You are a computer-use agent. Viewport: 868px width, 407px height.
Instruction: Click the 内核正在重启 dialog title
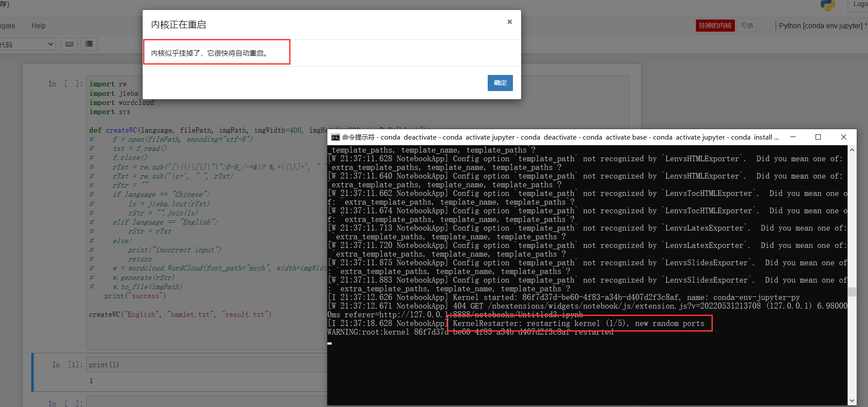coord(179,25)
